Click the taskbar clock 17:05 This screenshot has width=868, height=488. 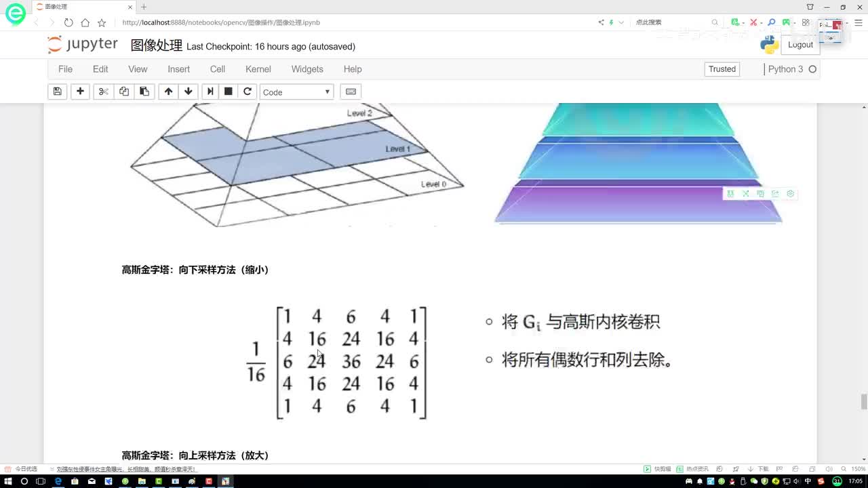[x=856, y=481]
